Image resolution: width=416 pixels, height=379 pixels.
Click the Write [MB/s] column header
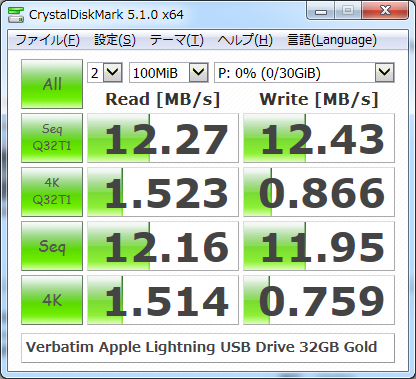[x=319, y=99]
